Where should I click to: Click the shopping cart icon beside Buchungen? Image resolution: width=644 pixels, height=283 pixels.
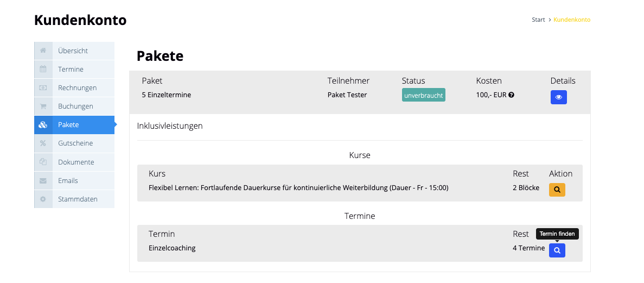(43, 106)
